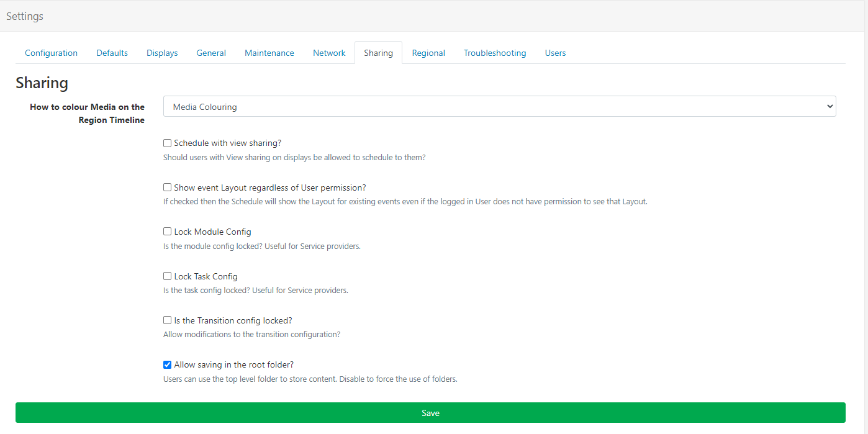View the Troubleshooting tab
868x434 pixels.
point(494,53)
